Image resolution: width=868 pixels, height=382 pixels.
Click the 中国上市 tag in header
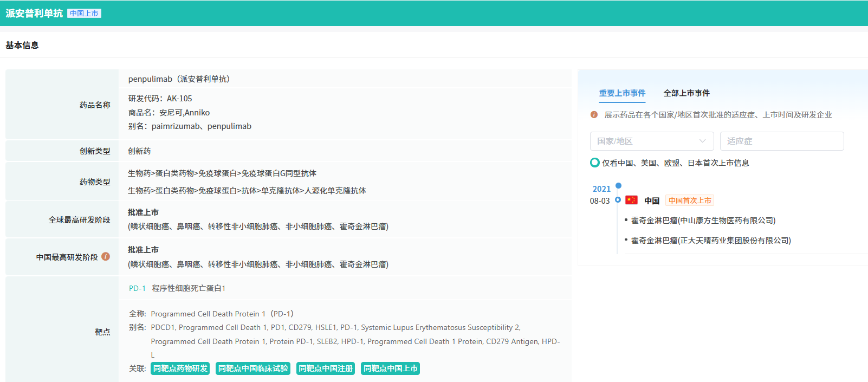point(84,14)
